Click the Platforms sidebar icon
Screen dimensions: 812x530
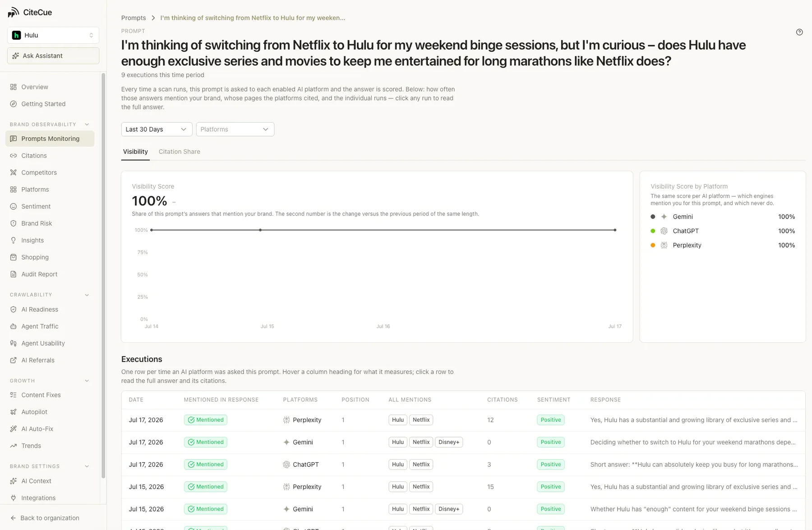click(14, 189)
